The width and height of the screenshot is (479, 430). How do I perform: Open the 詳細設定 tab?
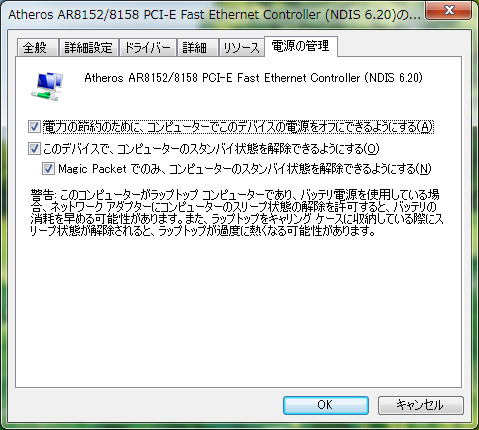point(89,48)
